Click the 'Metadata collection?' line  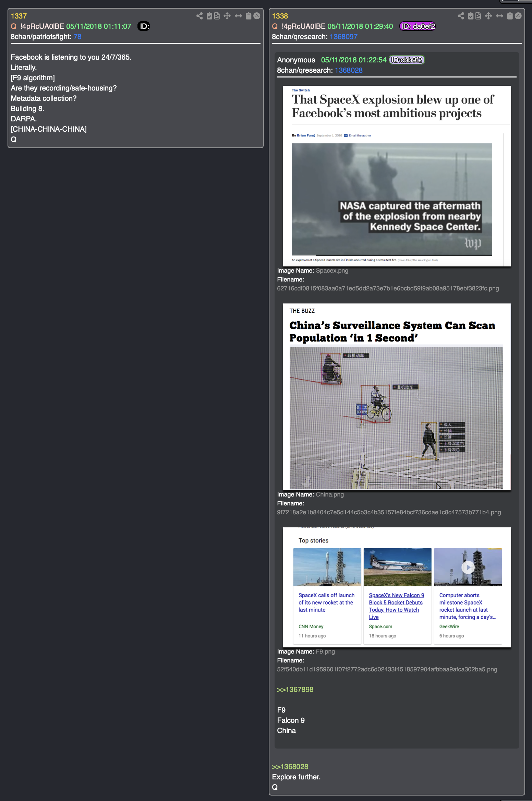click(x=44, y=98)
